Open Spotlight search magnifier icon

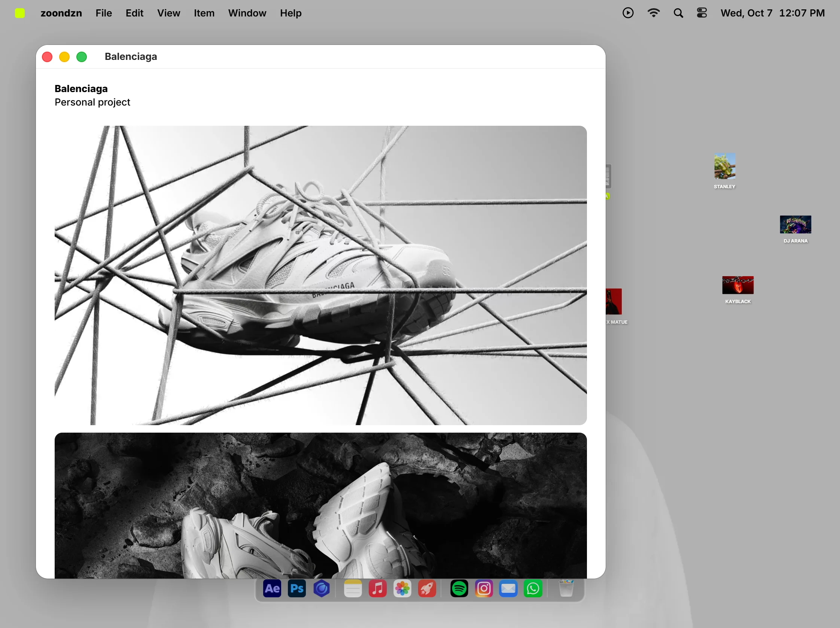(x=678, y=13)
